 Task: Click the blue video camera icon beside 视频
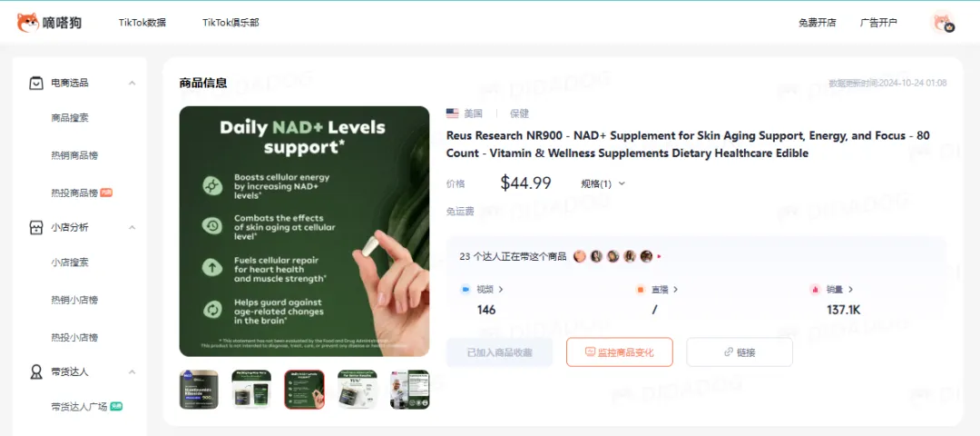tap(465, 290)
